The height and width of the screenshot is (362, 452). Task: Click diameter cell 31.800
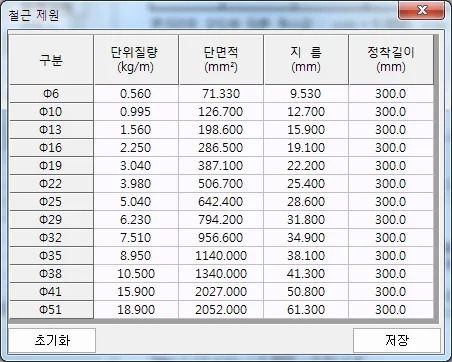point(306,220)
